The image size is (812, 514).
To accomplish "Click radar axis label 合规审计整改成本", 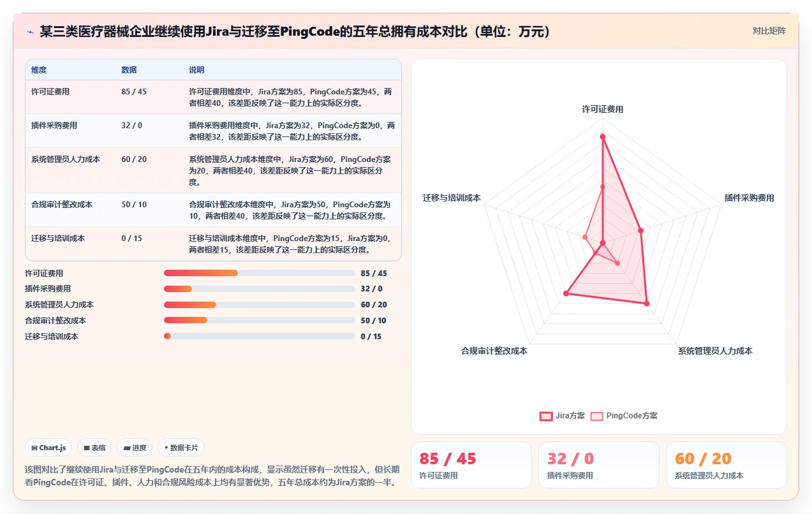I will (494, 351).
